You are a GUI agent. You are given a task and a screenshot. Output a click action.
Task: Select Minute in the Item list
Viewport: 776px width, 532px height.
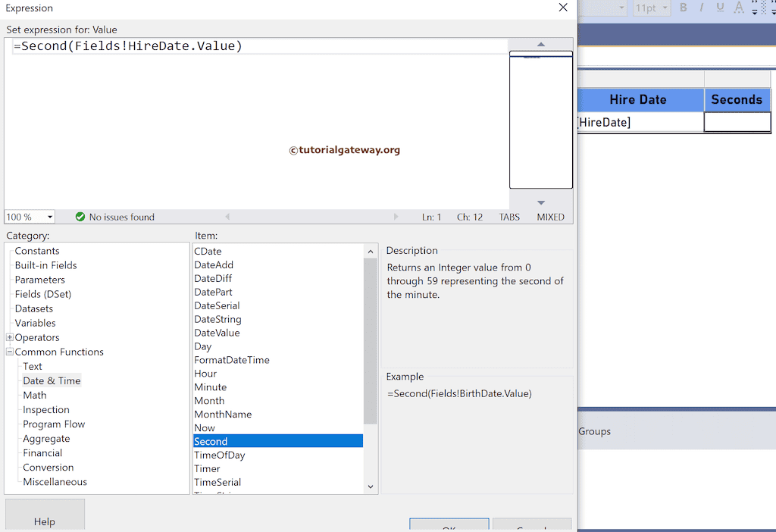(x=278, y=387)
